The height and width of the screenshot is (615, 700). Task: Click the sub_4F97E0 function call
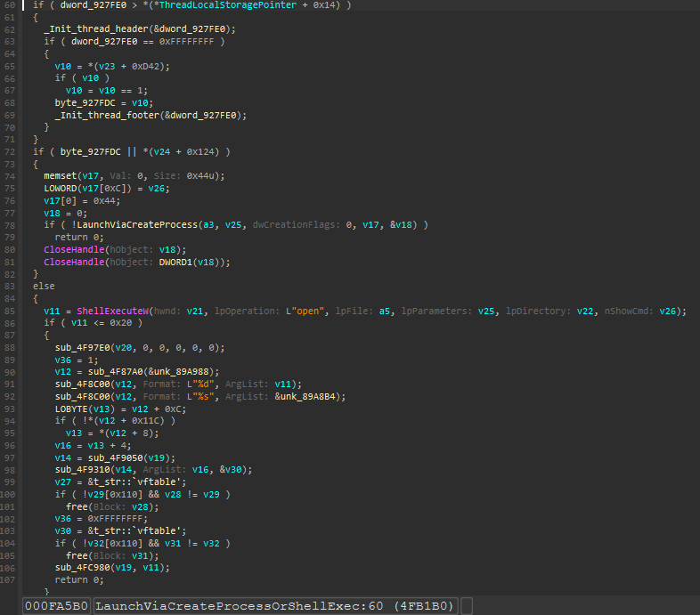[83, 348]
